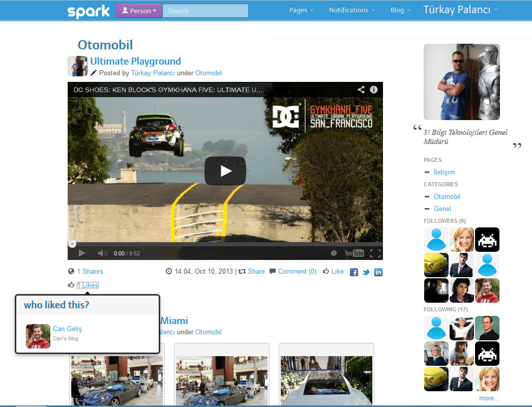This screenshot has width=532, height=407.
Task: Click the author avatar beside Ultimate Playground
Action: (78, 66)
